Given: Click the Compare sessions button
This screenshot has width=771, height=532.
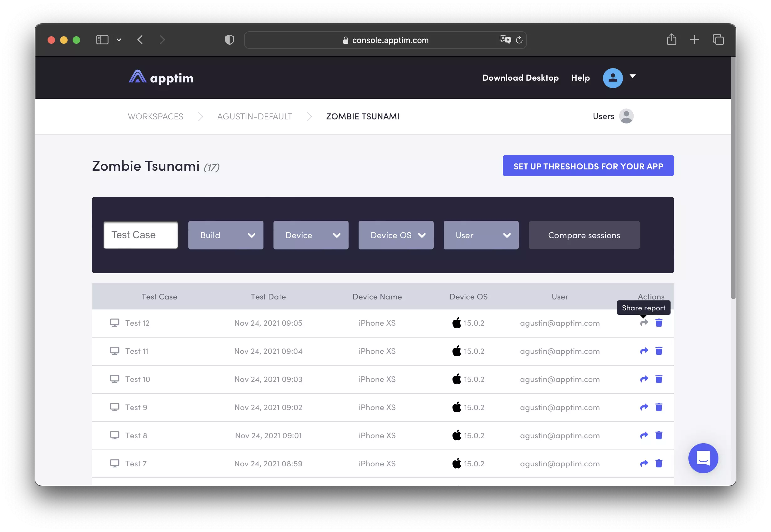Looking at the screenshot, I should [584, 235].
